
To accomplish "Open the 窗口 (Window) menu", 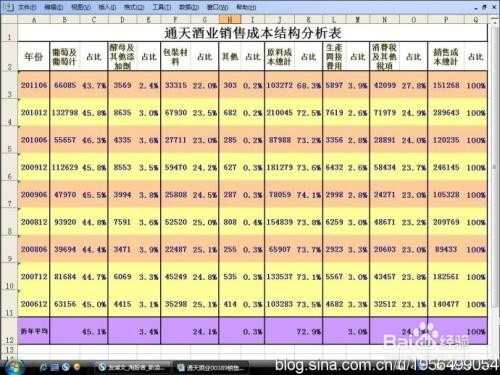I will (217, 7).
